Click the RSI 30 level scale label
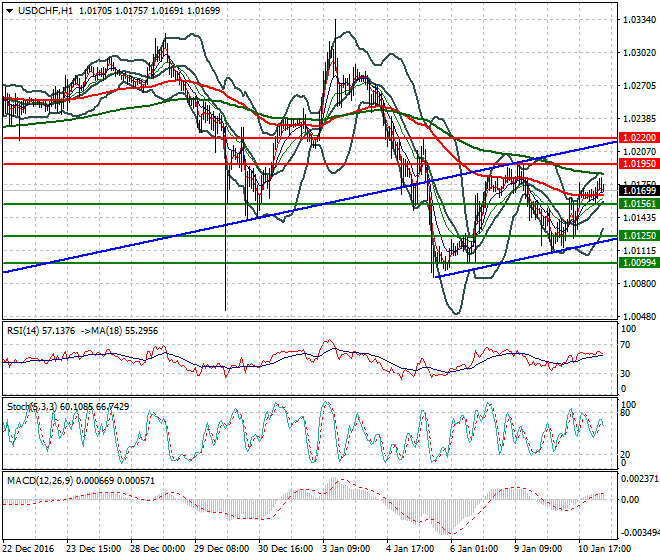 (x=626, y=373)
